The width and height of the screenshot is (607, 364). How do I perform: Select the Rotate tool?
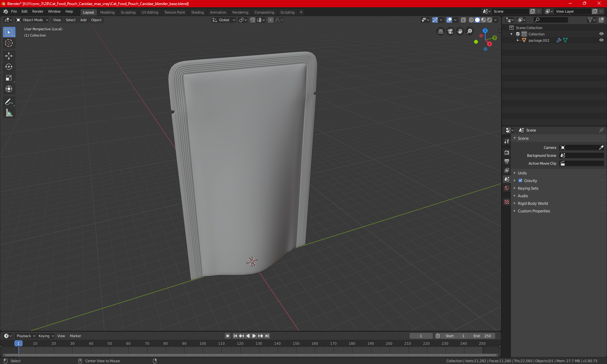9,67
